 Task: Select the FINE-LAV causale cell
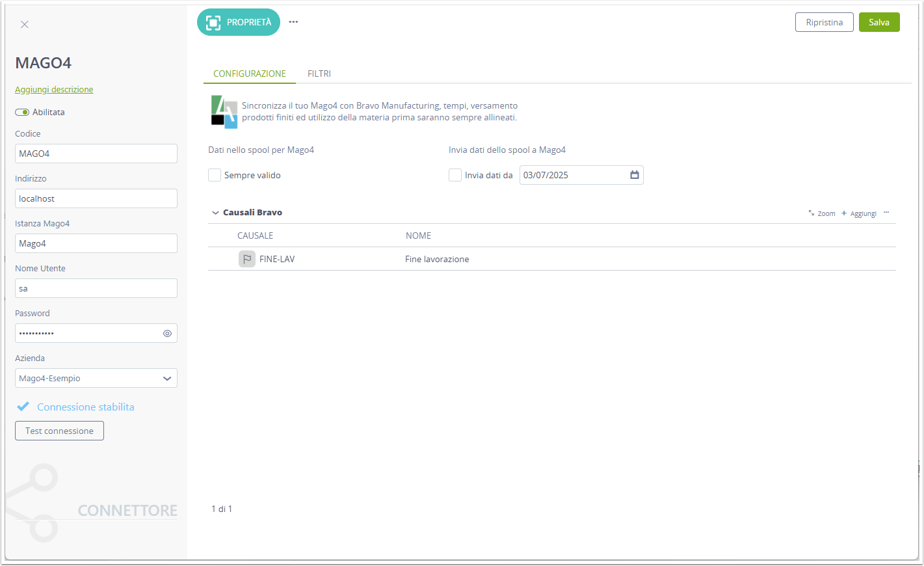pyautogui.click(x=277, y=259)
